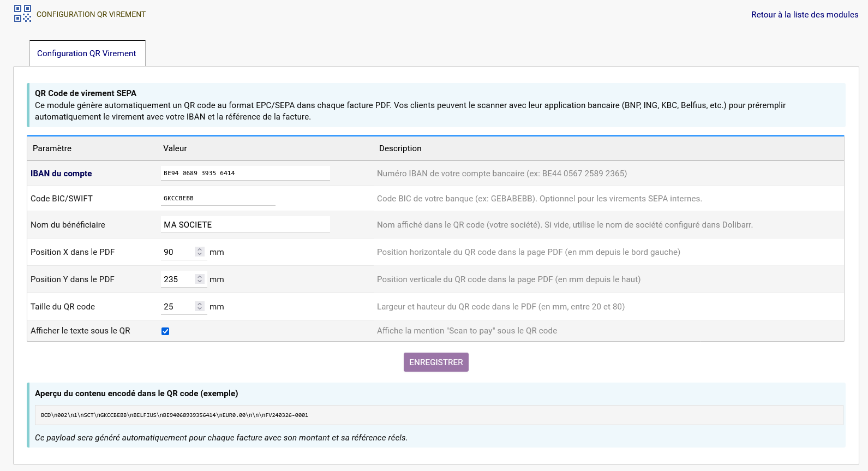Decrease QR code size with down arrow
The width and height of the screenshot is (868, 471).
pyautogui.click(x=200, y=309)
